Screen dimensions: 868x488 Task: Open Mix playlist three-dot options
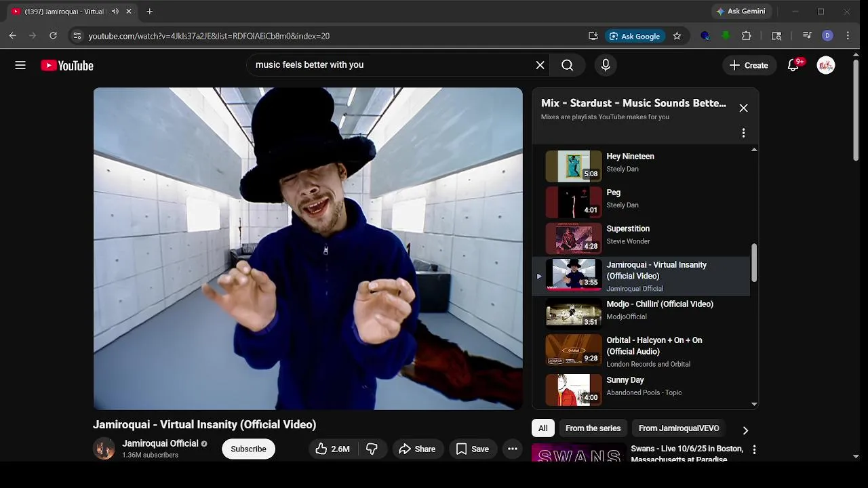pos(743,133)
